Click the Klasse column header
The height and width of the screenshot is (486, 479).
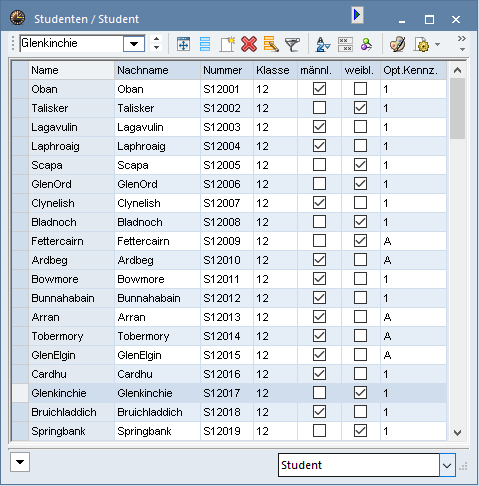(x=275, y=70)
